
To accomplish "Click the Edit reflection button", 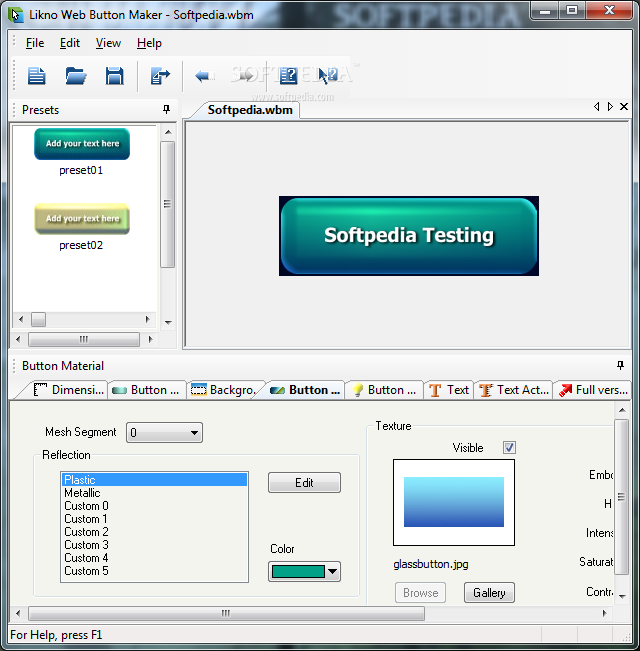I will (304, 482).
